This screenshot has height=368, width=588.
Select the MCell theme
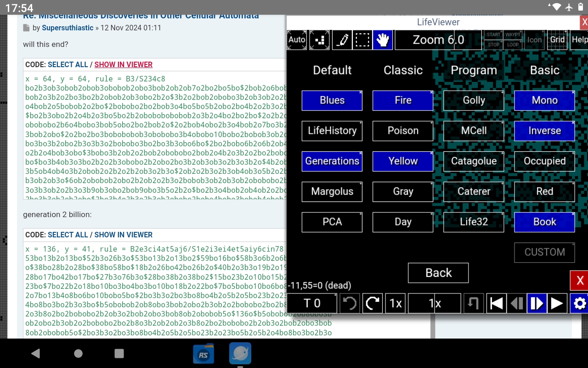tap(474, 131)
